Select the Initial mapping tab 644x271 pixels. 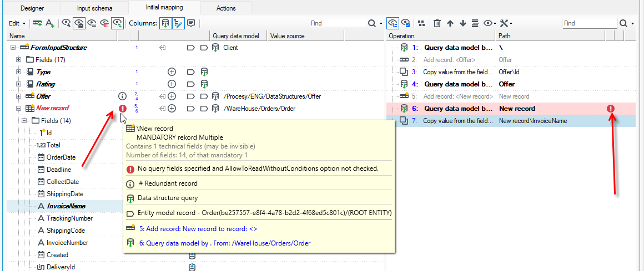(164, 7)
